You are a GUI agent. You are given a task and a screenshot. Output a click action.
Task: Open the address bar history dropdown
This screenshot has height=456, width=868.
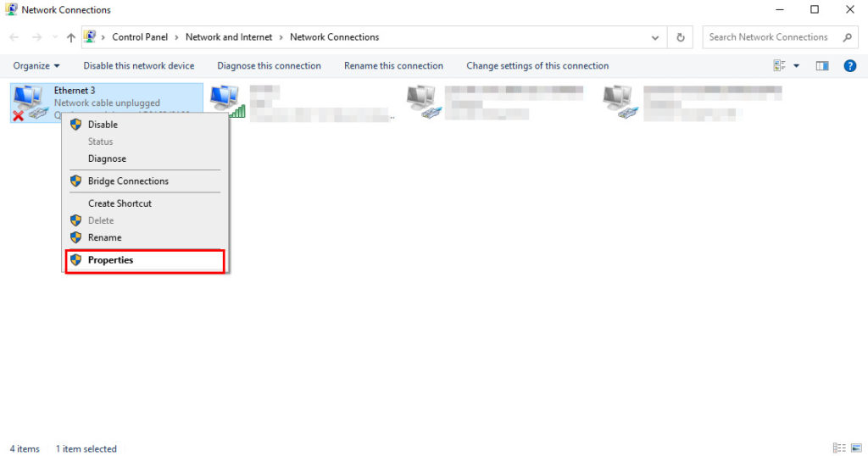tap(655, 37)
